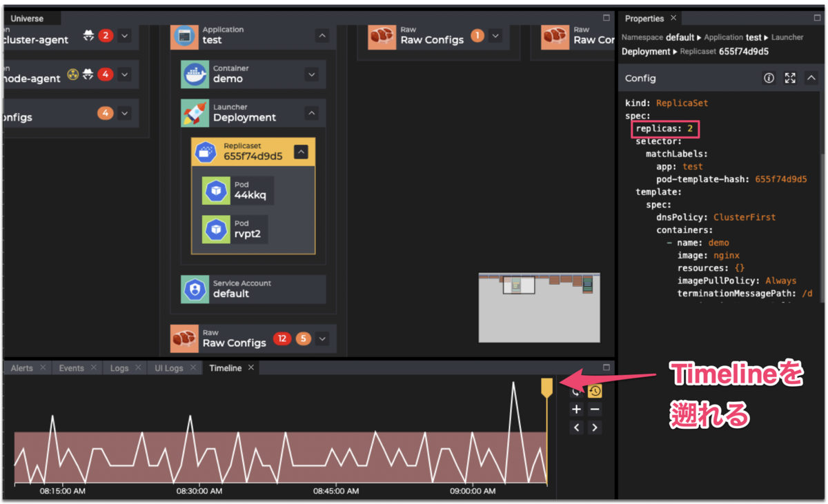
Task: Select the Service Account default node
Action: coord(253,290)
